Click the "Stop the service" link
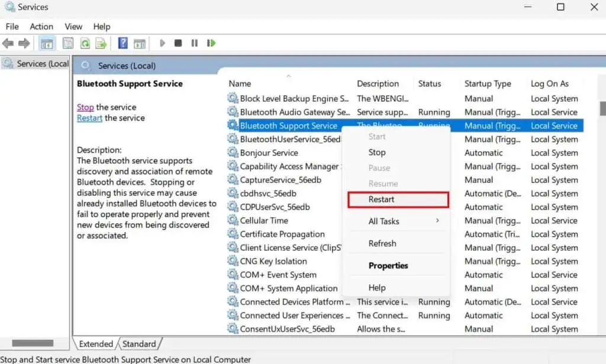Image resolution: width=606 pixels, height=364 pixels. (85, 107)
